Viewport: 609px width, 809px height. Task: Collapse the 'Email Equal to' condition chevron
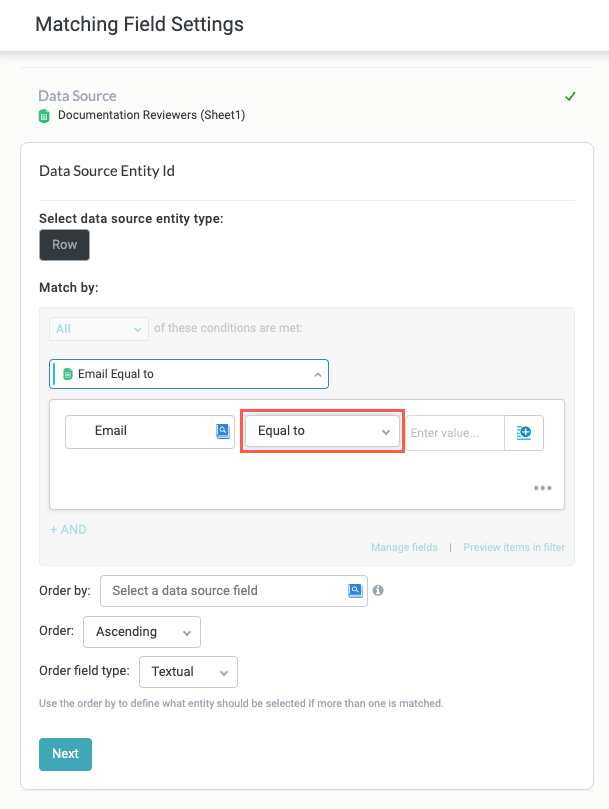pos(318,374)
